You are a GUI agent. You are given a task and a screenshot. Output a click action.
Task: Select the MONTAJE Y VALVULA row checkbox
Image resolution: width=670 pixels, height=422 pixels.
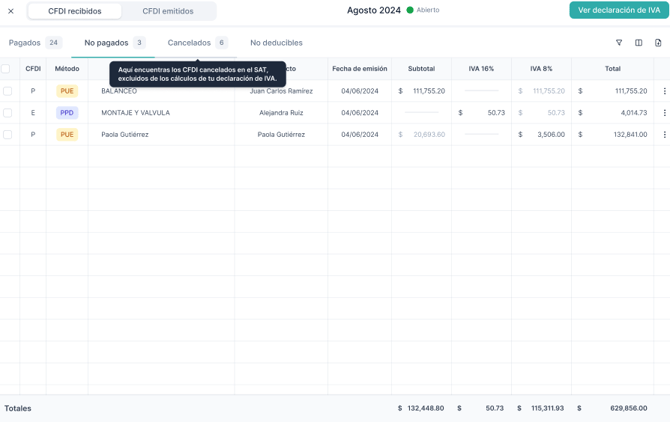point(7,113)
